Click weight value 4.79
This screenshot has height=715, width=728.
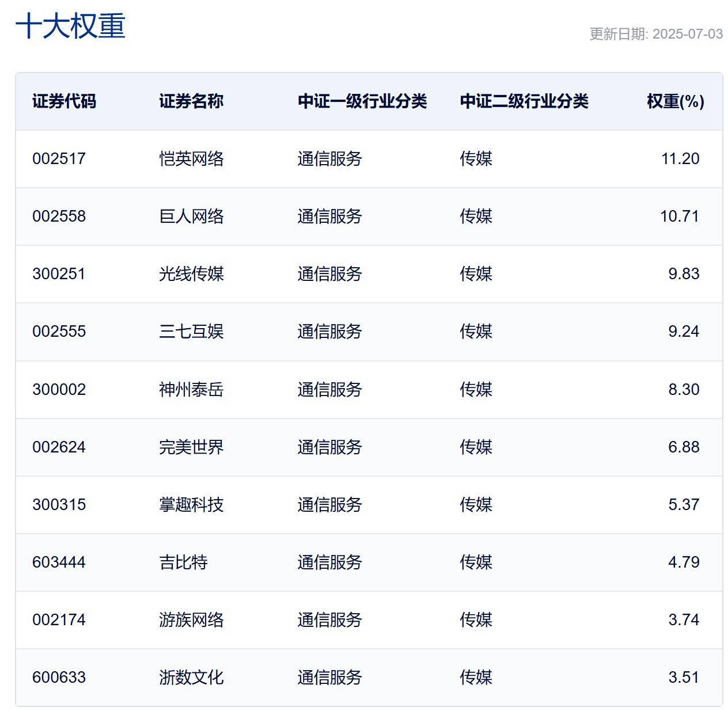684,562
